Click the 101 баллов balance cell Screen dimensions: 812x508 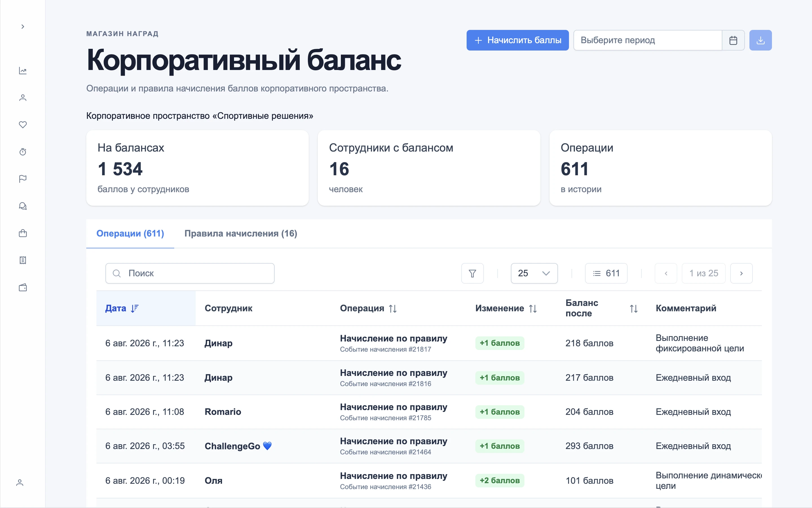(x=589, y=480)
